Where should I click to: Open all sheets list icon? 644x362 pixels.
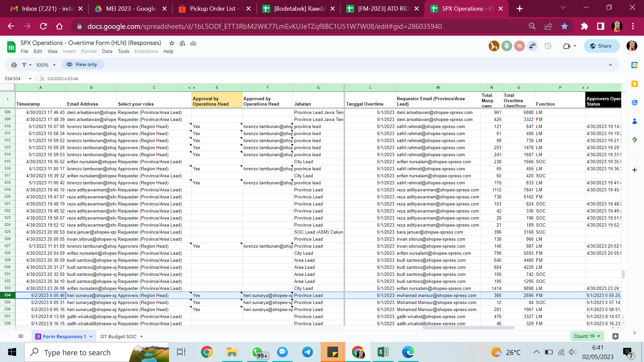(21, 336)
